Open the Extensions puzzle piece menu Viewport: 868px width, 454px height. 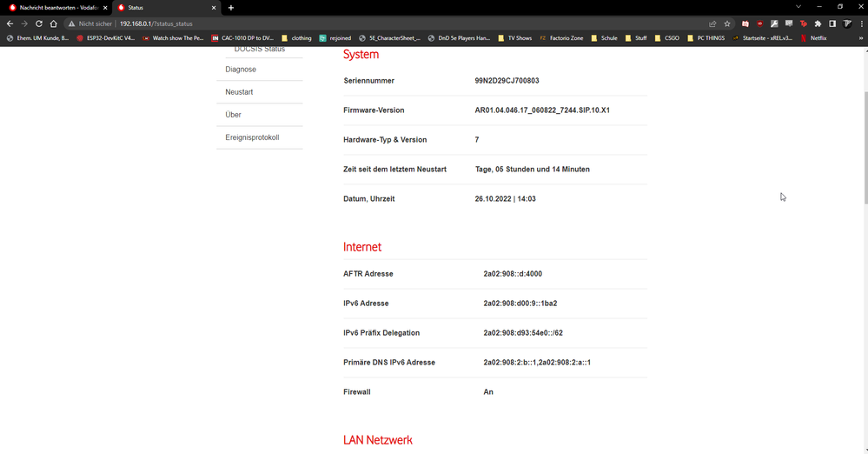tap(818, 23)
